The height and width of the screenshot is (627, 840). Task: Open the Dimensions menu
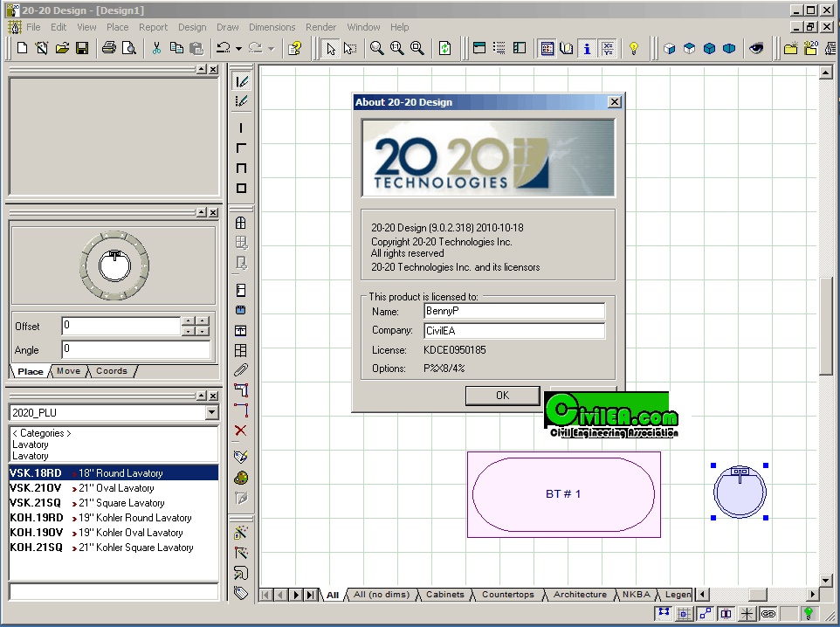coord(272,27)
